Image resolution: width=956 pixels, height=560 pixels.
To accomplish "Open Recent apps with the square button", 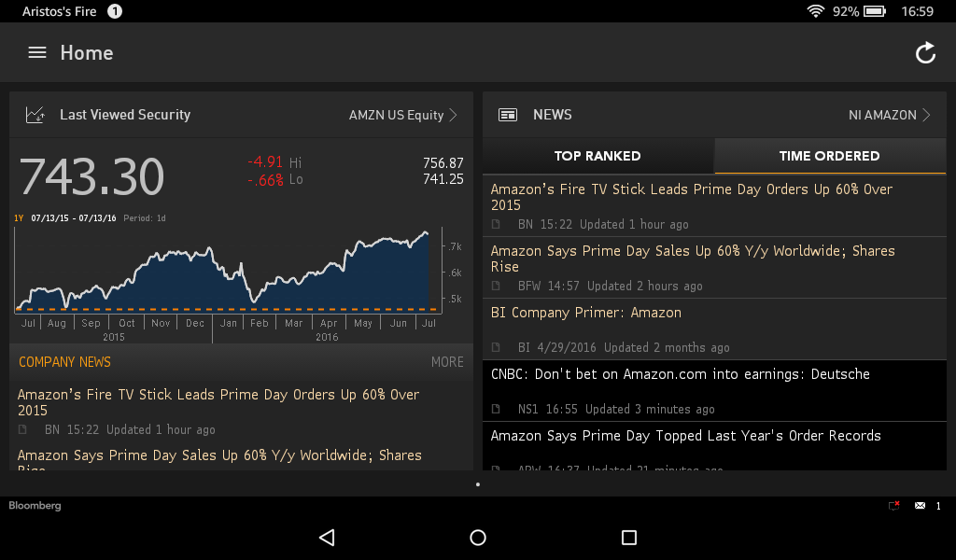I will tap(628, 538).
